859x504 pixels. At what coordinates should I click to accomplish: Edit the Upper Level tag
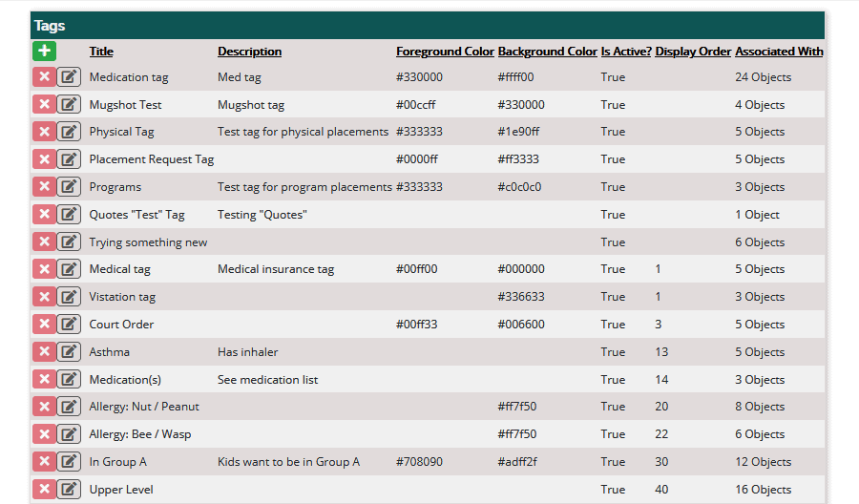(x=69, y=490)
